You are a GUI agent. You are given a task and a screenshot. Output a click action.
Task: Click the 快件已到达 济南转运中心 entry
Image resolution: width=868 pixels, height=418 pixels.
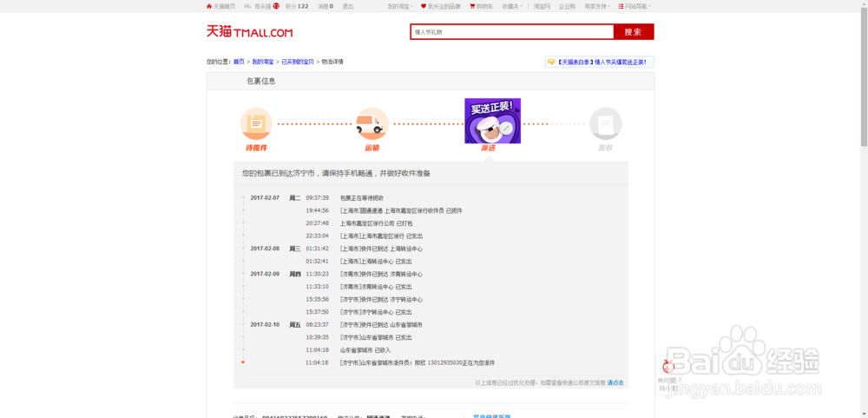tap(381, 274)
